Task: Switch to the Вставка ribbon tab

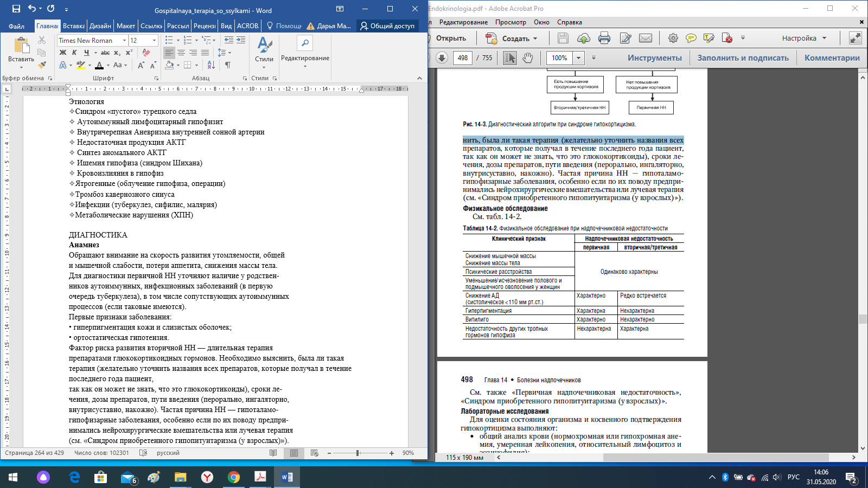Action: pos(74,26)
